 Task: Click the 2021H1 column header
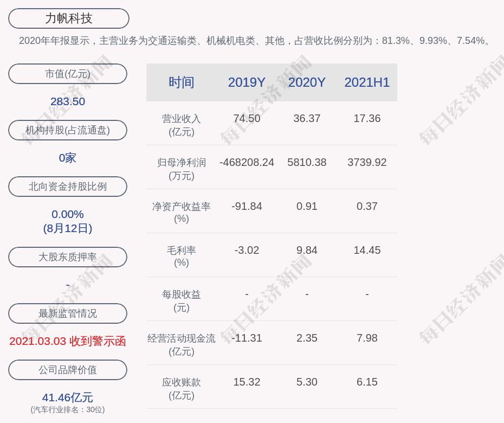tap(367, 82)
